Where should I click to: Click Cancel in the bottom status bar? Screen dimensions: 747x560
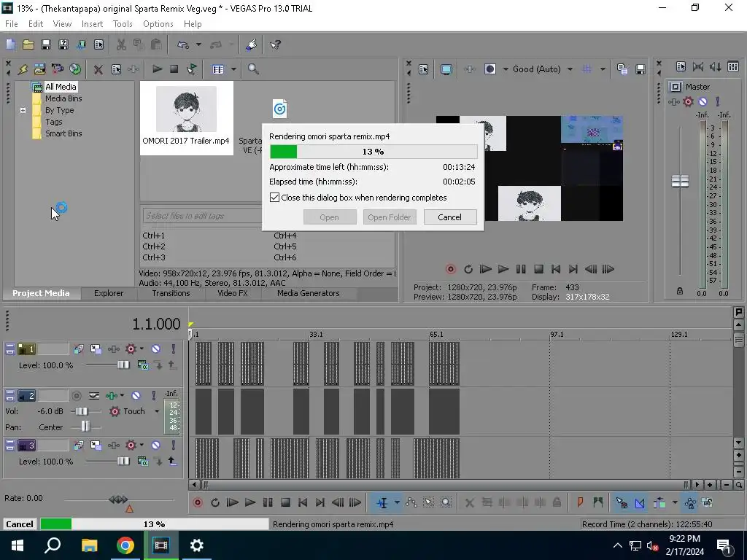pos(20,524)
